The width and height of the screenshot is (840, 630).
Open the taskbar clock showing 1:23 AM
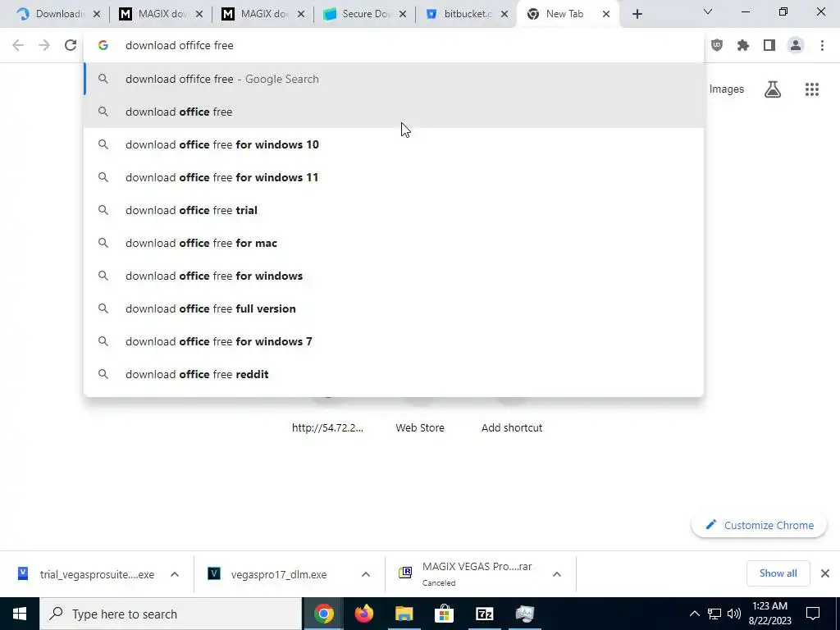pyautogui.click(x=769, y=614)
